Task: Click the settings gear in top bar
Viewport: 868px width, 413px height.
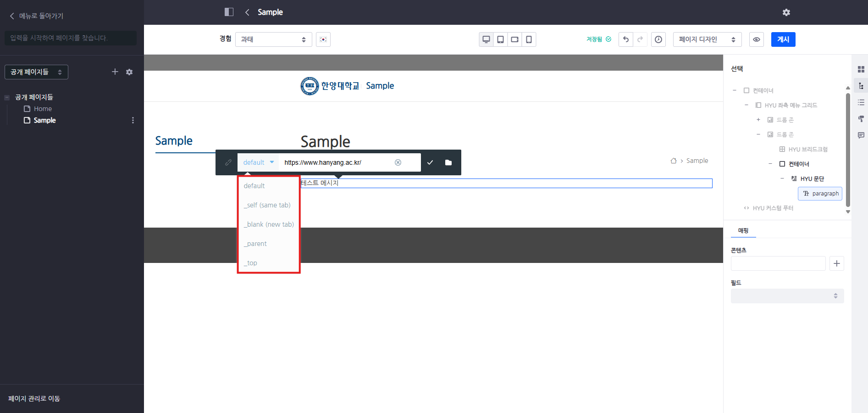Action: (x=786, y=12)
